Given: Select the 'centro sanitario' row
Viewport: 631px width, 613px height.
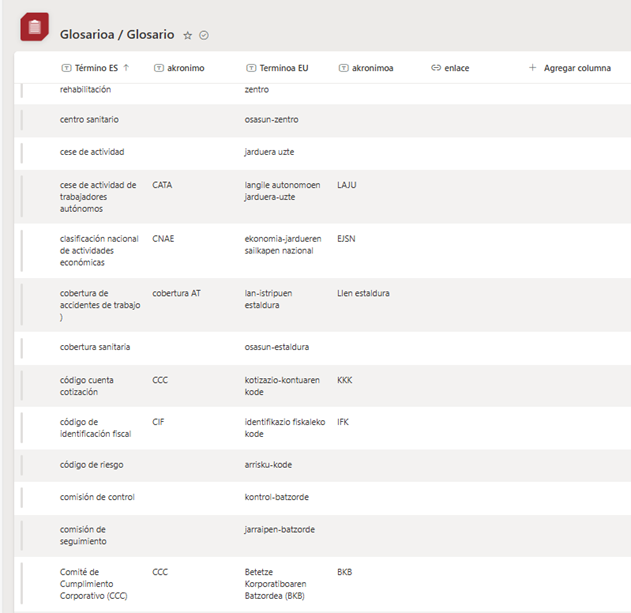Looking at the screenshot, I should click(23, 120).
